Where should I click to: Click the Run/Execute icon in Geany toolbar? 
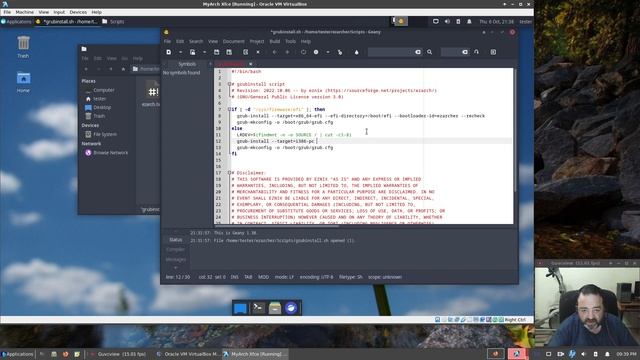click(x=340, y=52)
